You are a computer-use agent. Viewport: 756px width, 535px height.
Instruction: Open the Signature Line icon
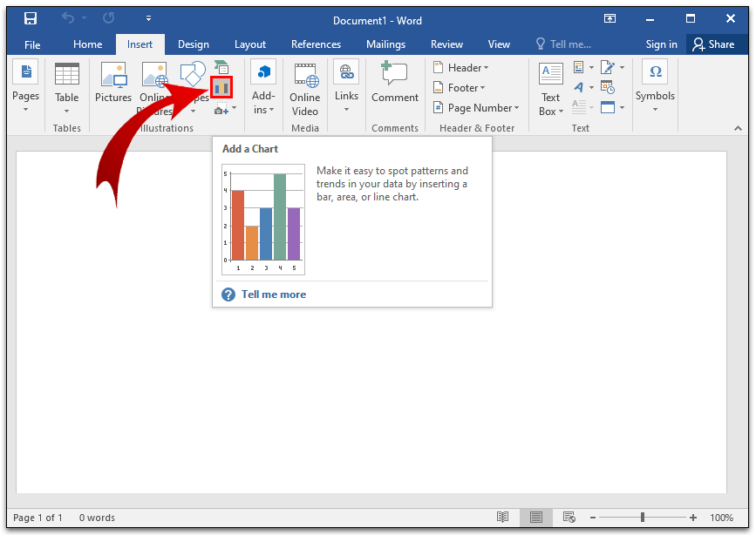608,67
